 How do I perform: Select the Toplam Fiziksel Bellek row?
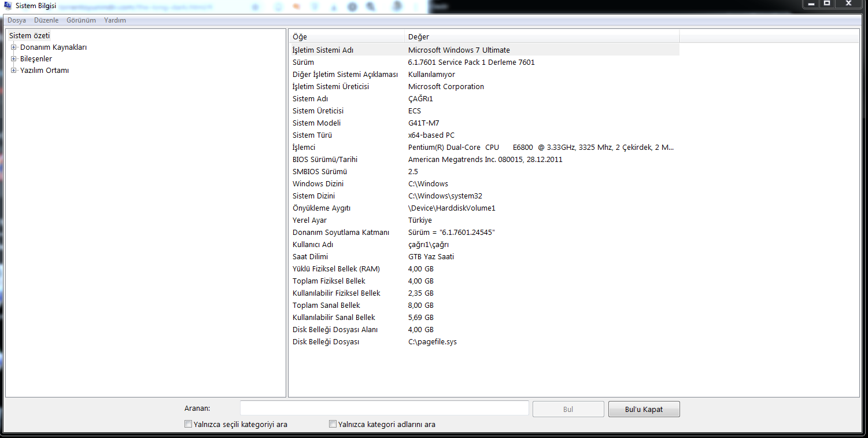[484, 281]
